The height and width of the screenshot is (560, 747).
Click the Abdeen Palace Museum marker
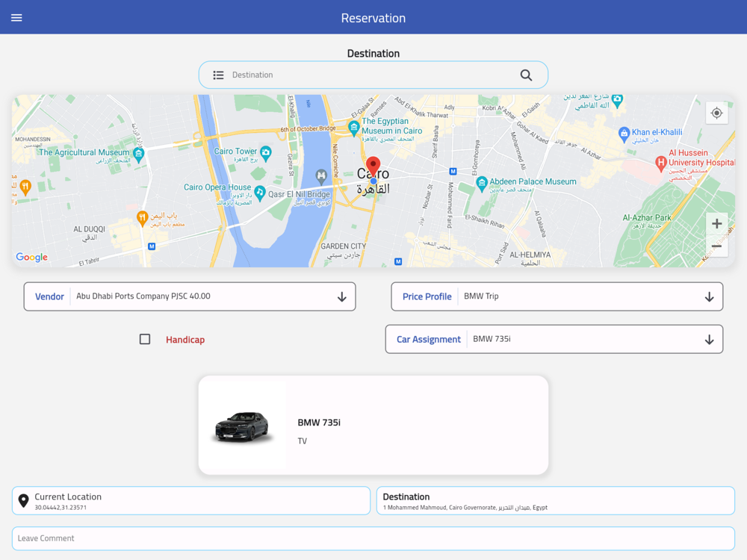482,184
